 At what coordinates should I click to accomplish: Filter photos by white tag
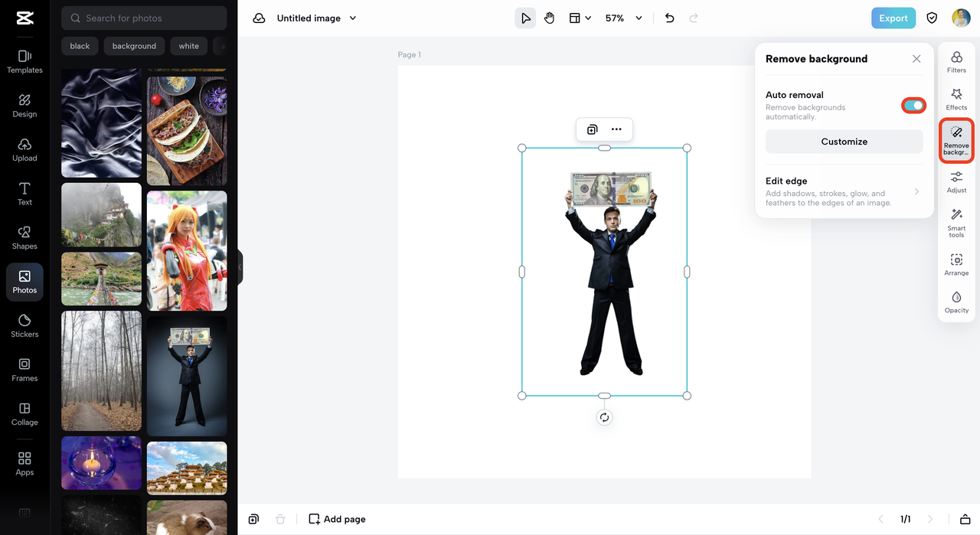point(189,46)
